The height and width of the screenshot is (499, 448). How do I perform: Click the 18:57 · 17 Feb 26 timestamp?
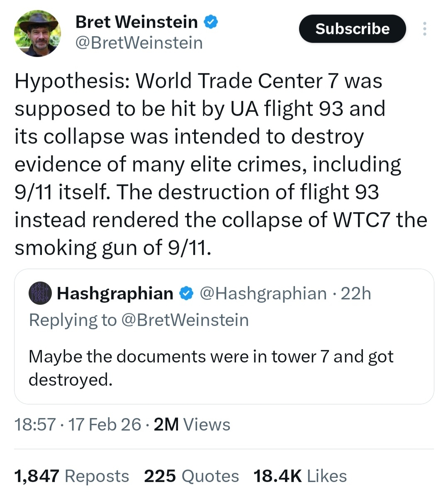(78, 424)
